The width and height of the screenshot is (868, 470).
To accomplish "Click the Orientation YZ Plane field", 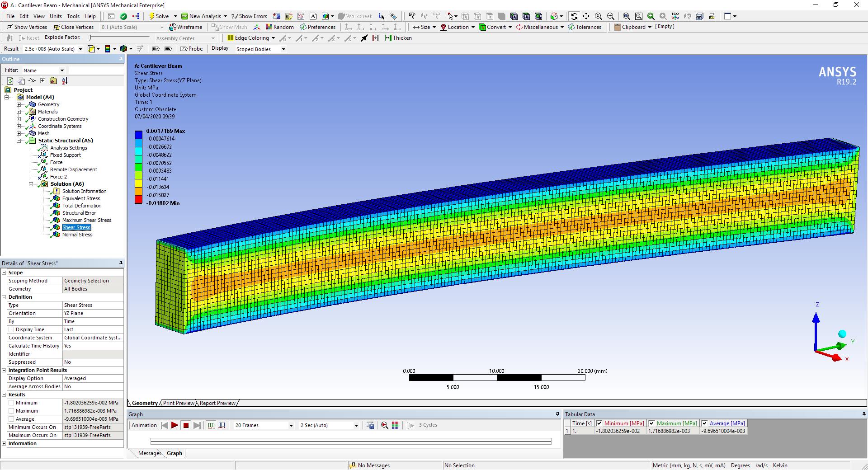I will [x=93, y=313].
